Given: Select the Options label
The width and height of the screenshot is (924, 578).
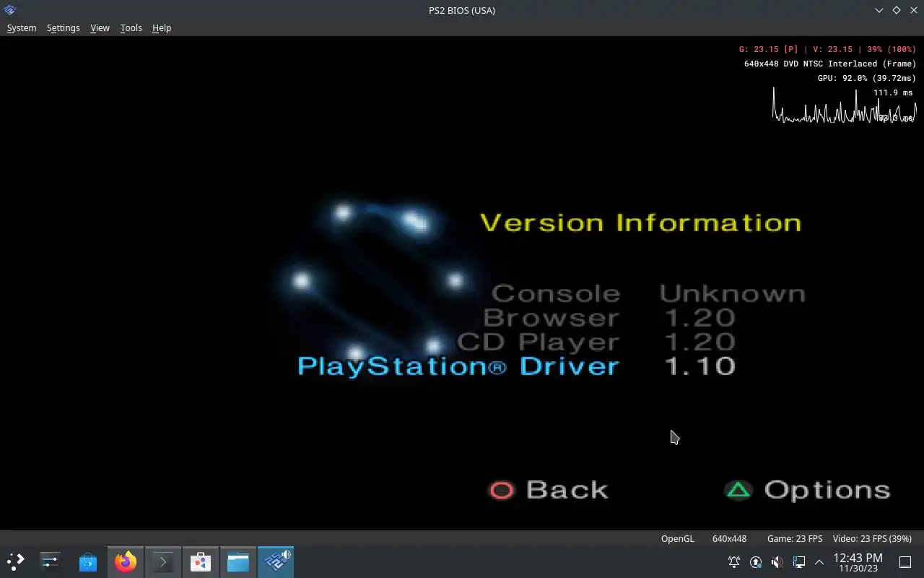Looking at the screenshot, I should (x=827, y=491).
